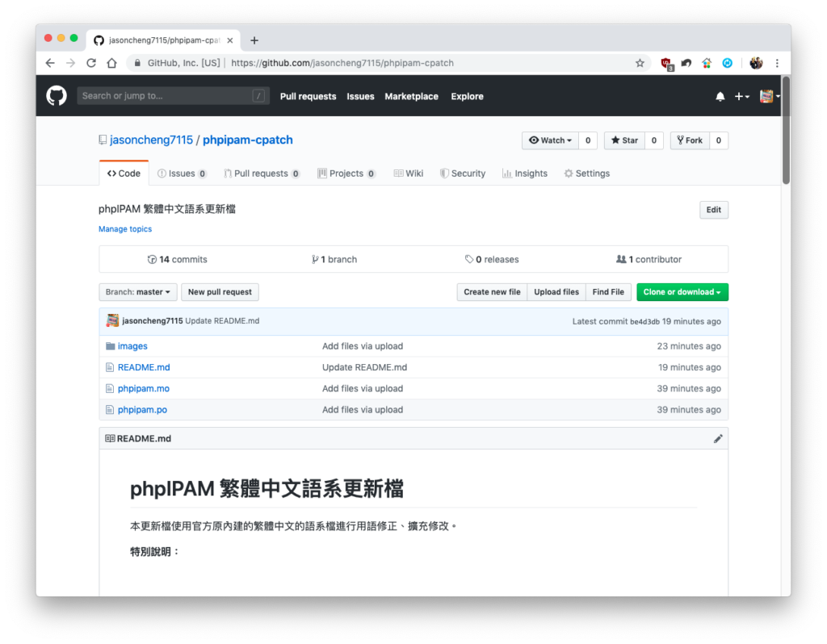Open the Wiki tab

[409, 174]
